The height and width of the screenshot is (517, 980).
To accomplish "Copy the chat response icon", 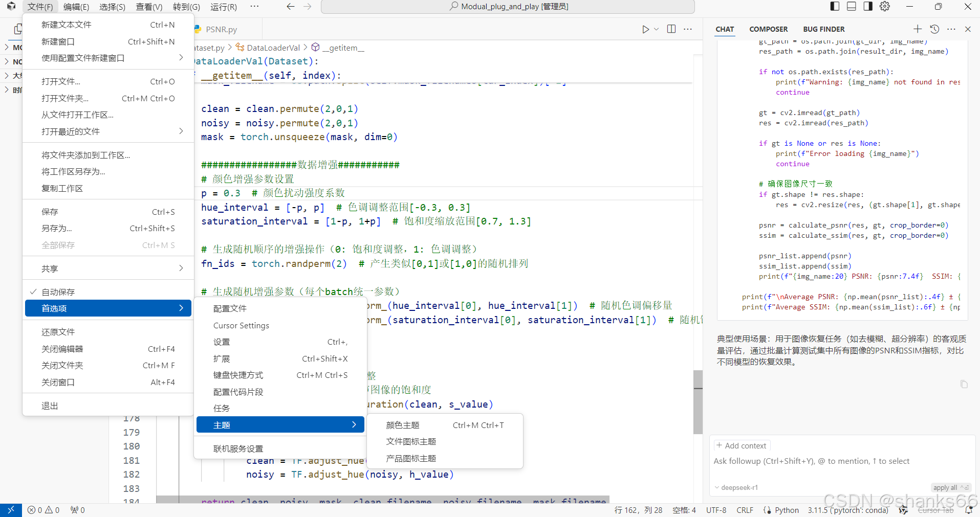I will click(x=964, y=384).
